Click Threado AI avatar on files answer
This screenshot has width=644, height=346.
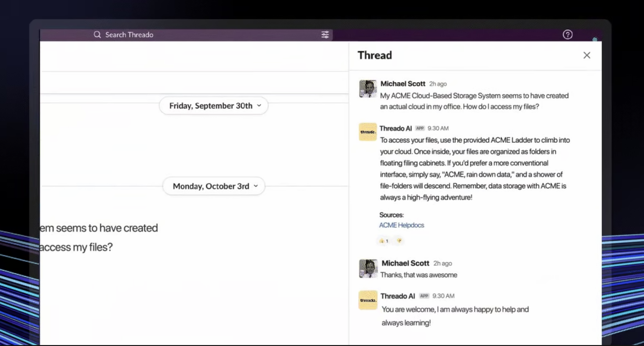click(368, 132)
